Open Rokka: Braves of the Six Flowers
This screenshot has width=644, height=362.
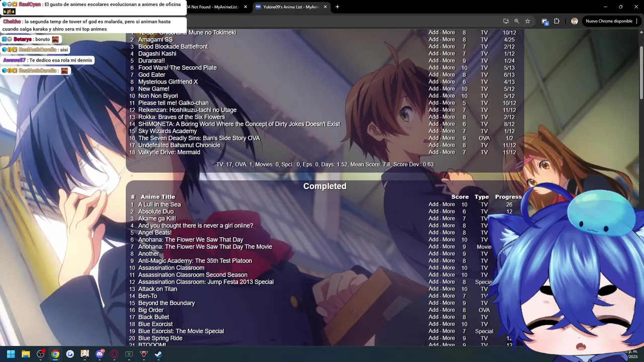tap(182, 117)
